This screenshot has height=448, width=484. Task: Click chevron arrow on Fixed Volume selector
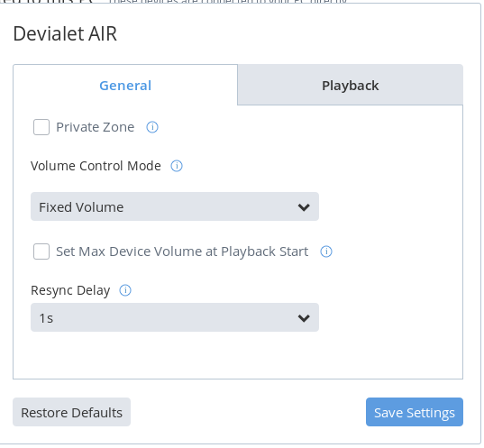click(x=304, y=207)
